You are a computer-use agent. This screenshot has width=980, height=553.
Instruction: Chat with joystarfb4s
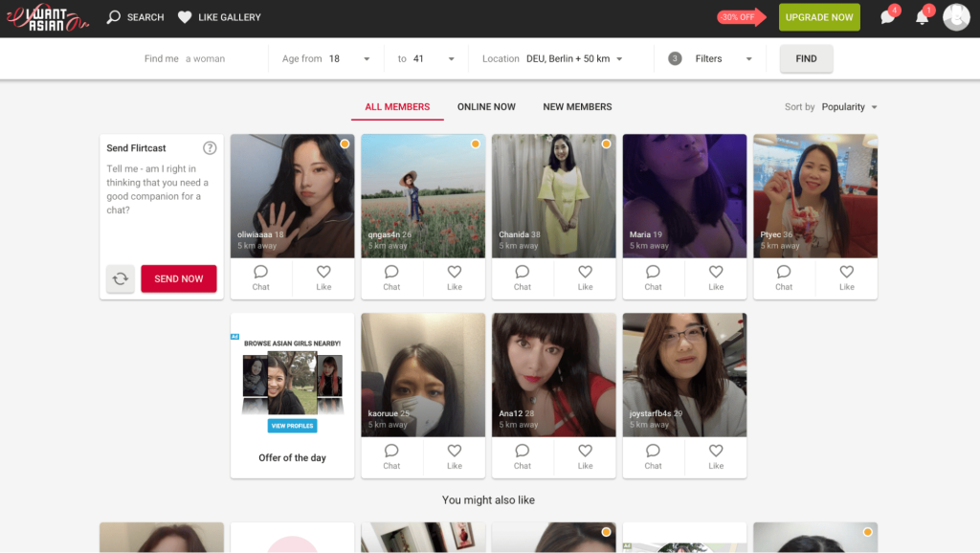[x=653, y=456]
